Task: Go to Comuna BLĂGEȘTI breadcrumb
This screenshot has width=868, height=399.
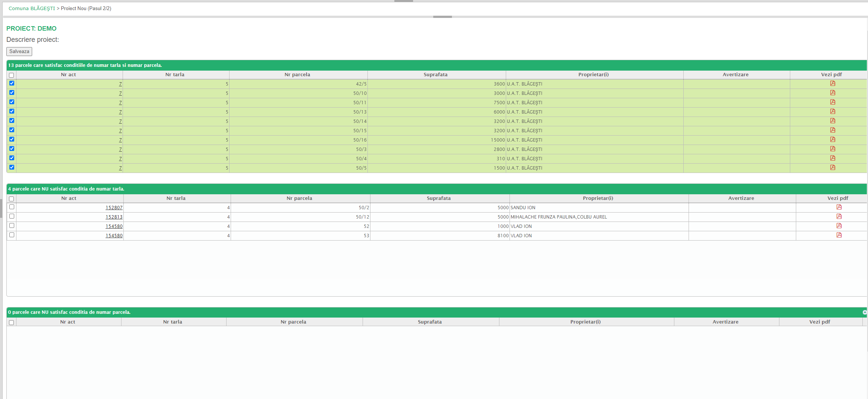Action: (x=32, y=9)
